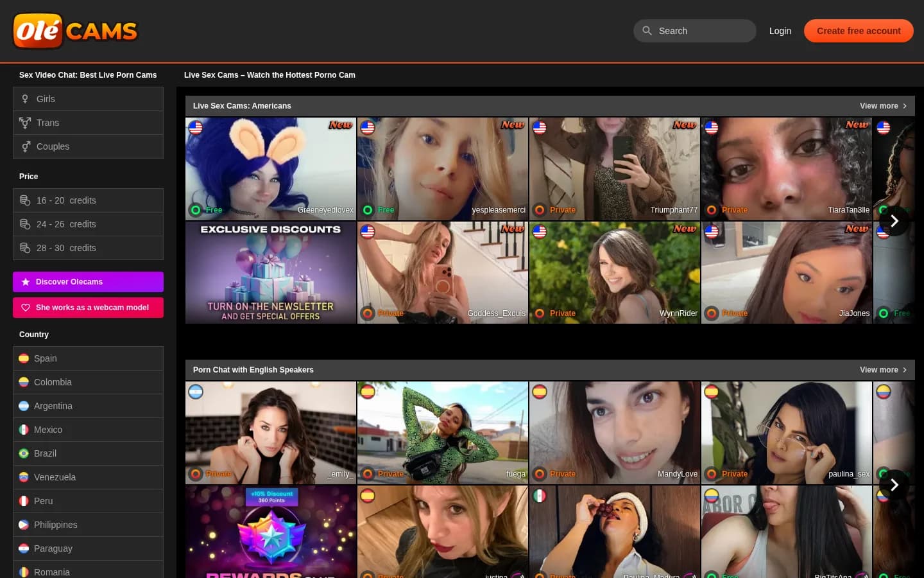Open the Exclusive Discounts newsletter banner

tap(271, 272)
